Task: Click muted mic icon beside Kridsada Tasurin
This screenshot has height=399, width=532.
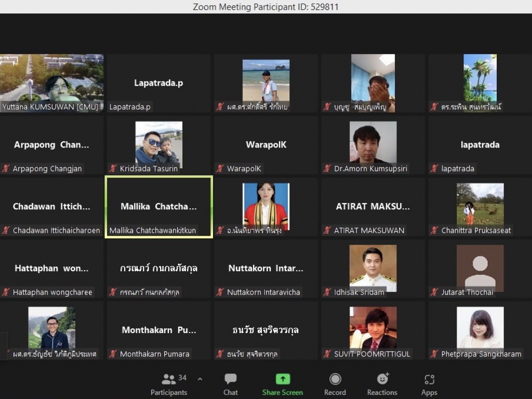Action: pyautogui.click(x=113, y=168)
